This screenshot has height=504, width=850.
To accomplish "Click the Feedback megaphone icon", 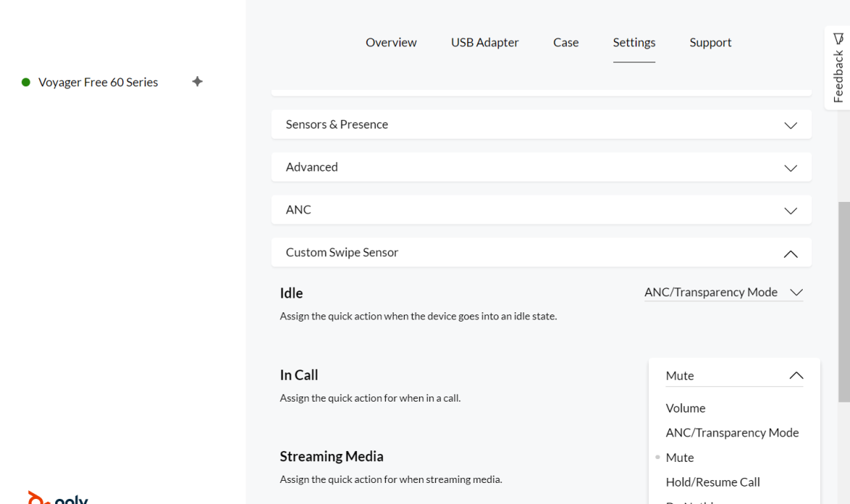I will (839, 38).
